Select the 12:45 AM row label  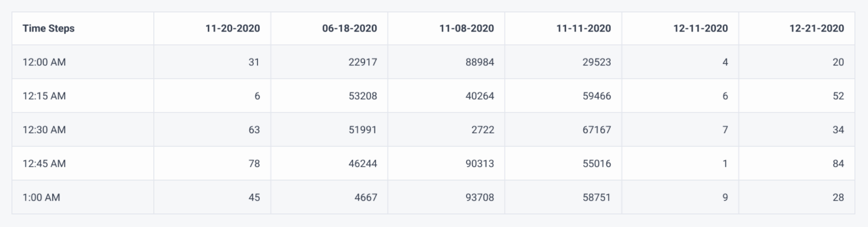[x=83, y=163]
